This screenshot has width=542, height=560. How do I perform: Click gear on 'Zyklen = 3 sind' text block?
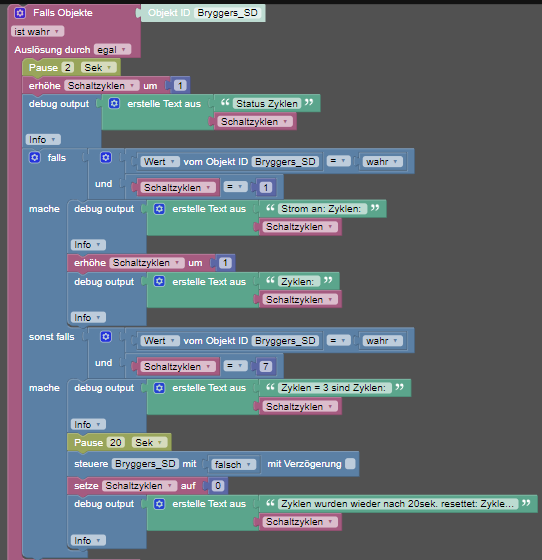click(159, 388)
